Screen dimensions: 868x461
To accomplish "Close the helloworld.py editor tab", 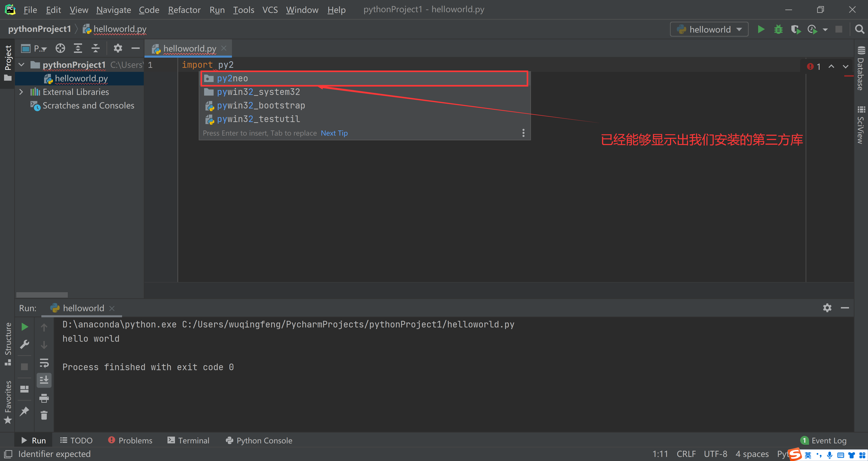I will pyautogui.click(x=224, y=48).
